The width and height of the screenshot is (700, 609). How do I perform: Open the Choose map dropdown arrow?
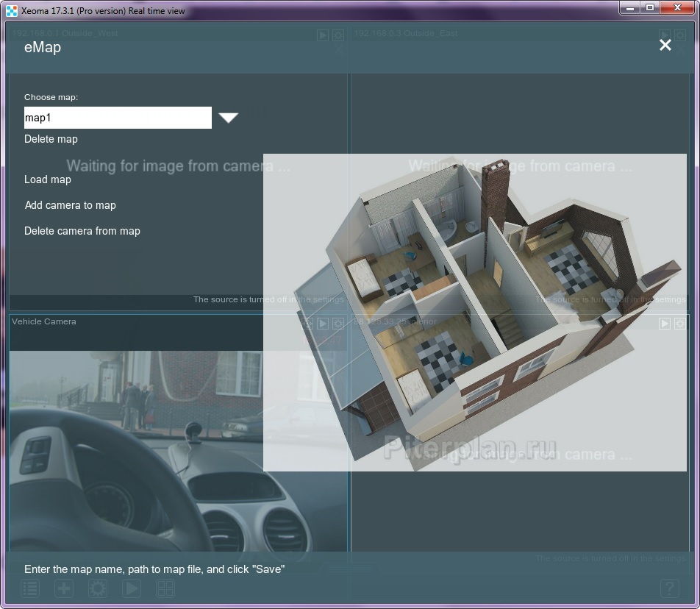pos(229,118)
